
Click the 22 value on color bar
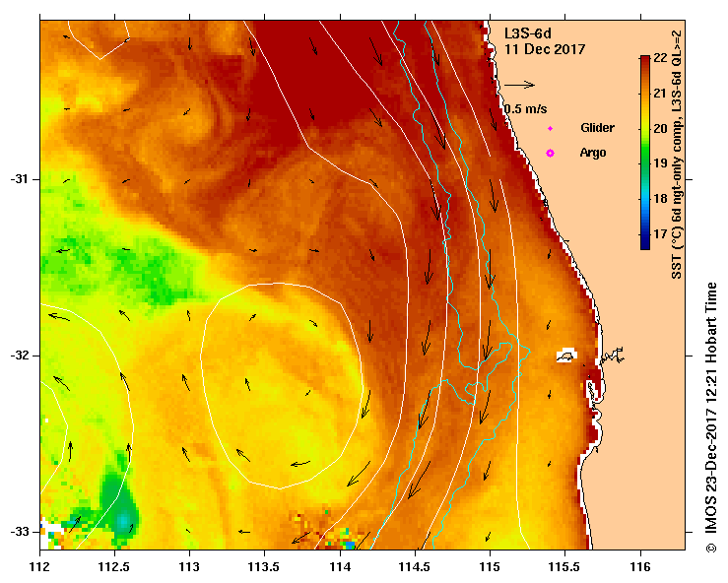pyautogui.click(x=660, y=57)
